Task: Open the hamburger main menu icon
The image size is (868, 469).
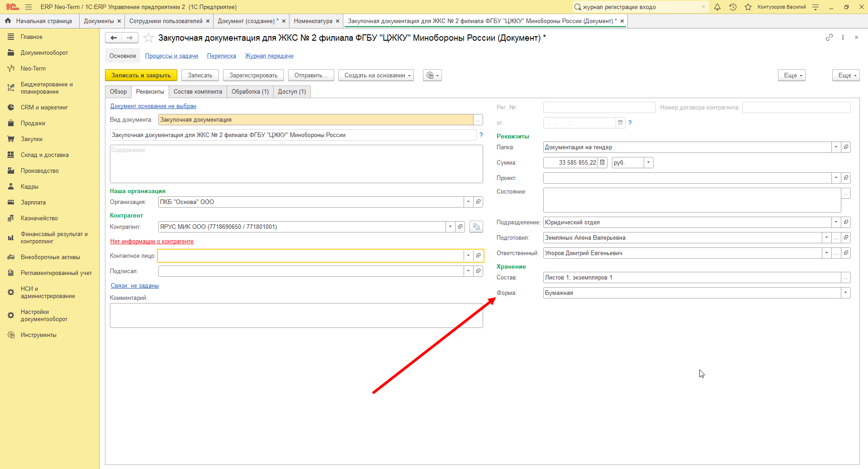Action: coord(28,7)
